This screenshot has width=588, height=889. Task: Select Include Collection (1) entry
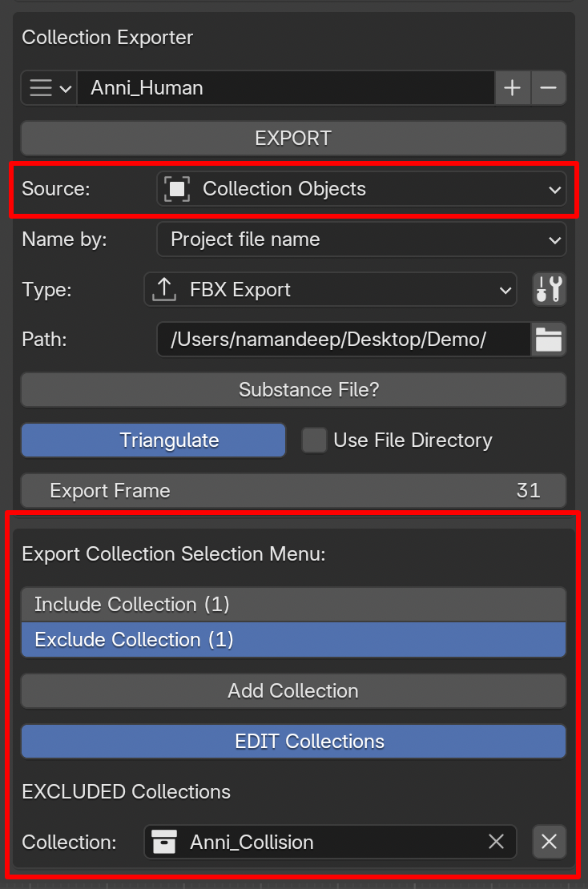[293, 605]
